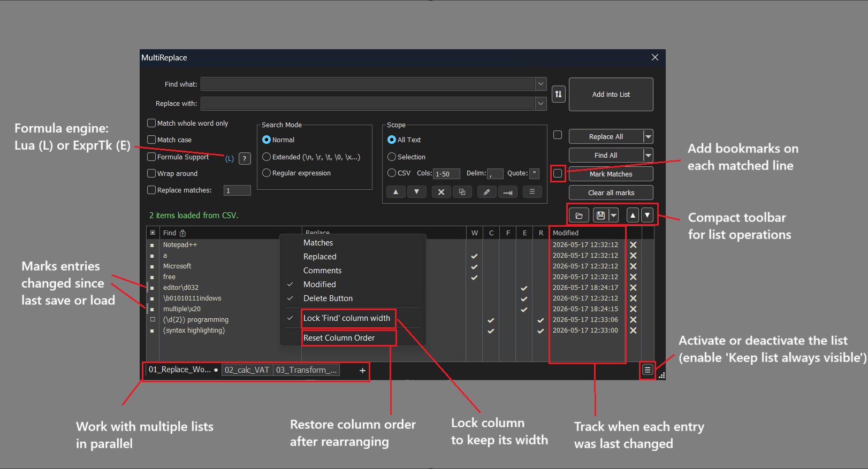Click the Replace All button
The height and width of the screenshot is (469, 868).
pyautogui.click(x=606, y=136)
